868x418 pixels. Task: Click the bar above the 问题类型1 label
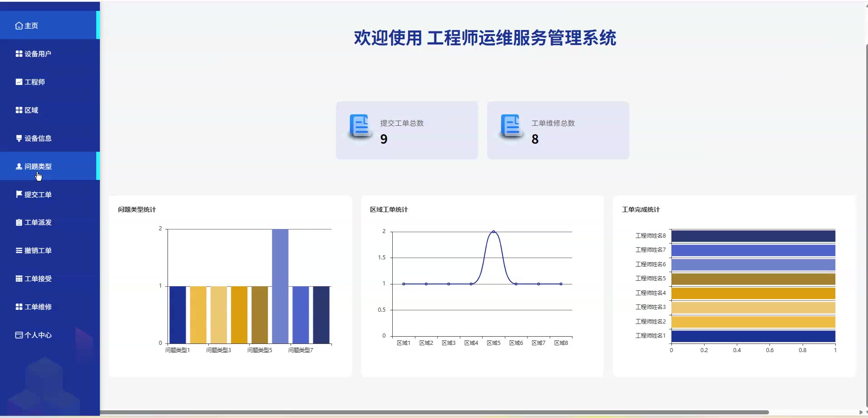coord(178,315)
